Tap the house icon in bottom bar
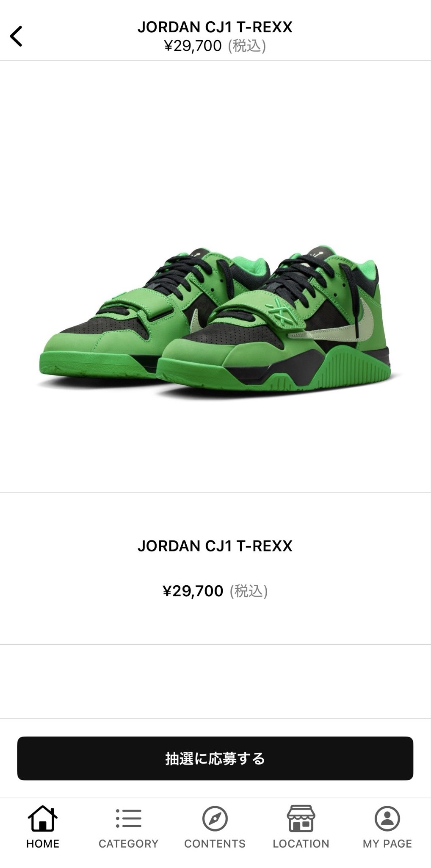 coord(43,818)
